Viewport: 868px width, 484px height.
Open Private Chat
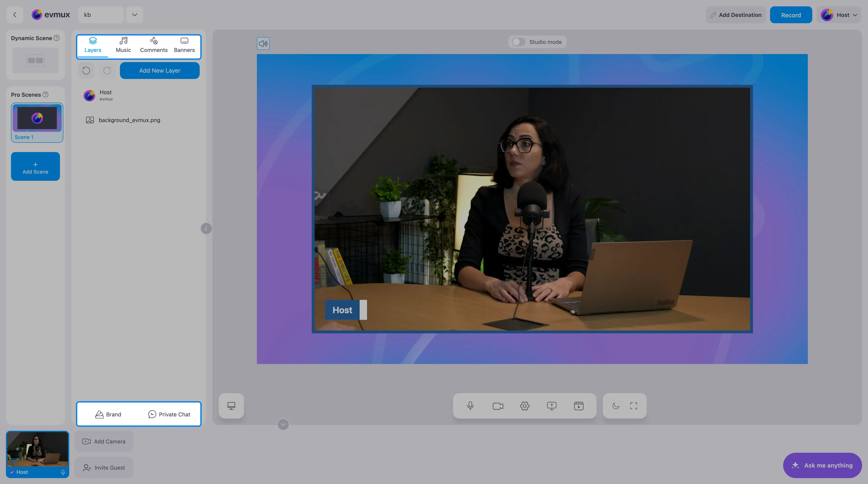169,414
